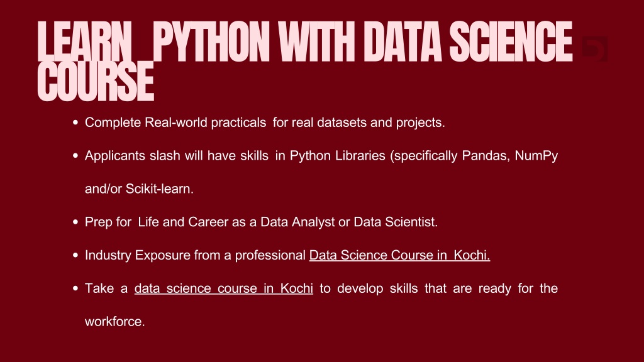Click the bullet dot before Complete Real-world practicals

(75, 123)
